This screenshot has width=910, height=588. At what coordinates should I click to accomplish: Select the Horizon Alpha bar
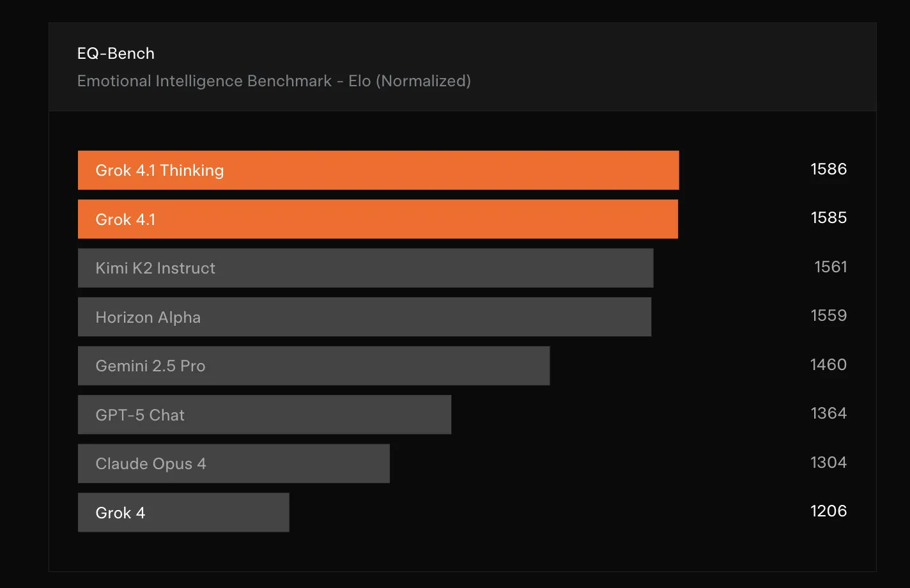364,317
